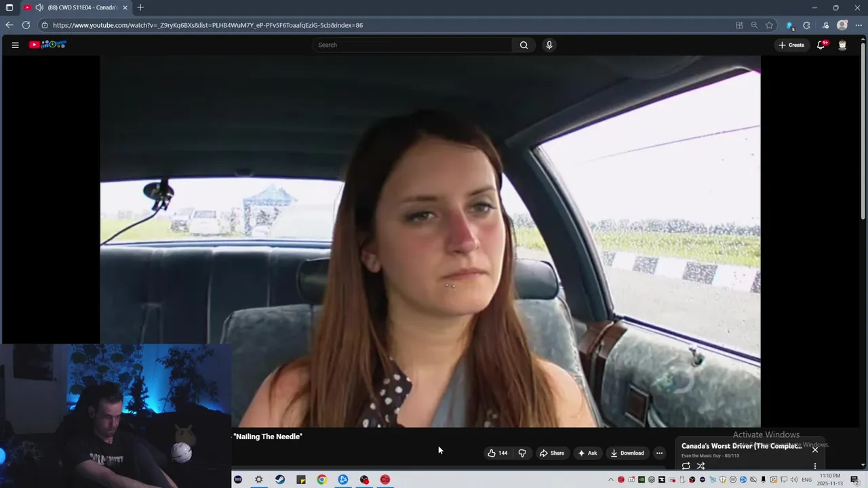Click the magnifier search button
The height and width of the screenshot is (488, 868).
524,45
